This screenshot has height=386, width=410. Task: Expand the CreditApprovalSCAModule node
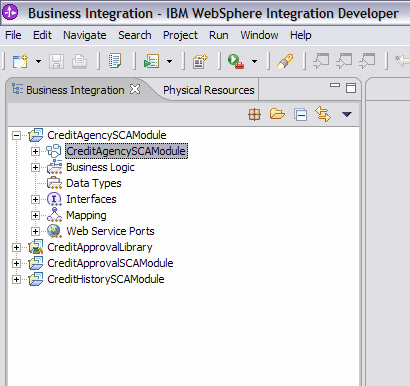click(16, 263)
